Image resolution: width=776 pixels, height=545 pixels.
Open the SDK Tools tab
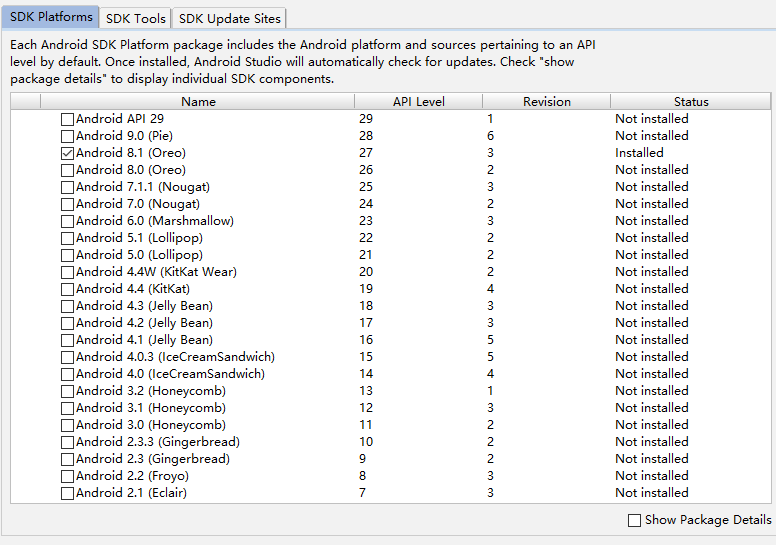click(x=135, y=18)
